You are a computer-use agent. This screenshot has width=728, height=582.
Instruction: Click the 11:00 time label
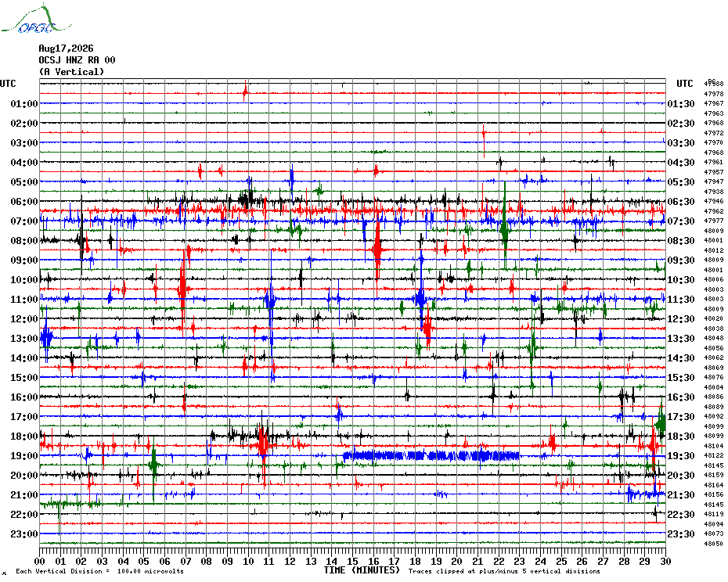click(24, 300)
